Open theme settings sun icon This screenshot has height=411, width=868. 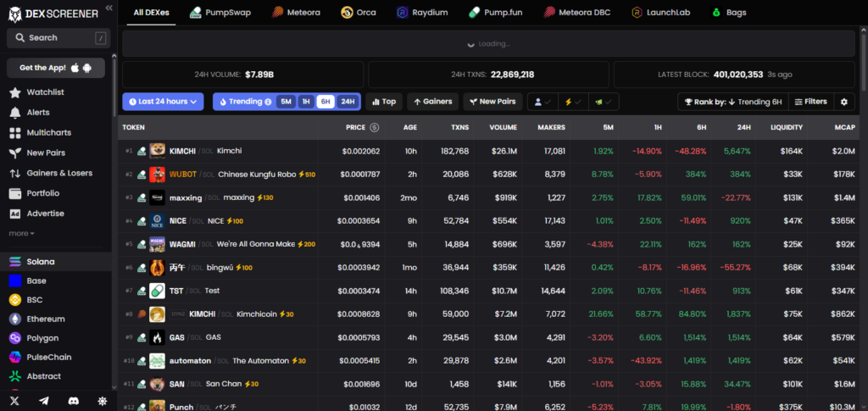coord(103,401)
